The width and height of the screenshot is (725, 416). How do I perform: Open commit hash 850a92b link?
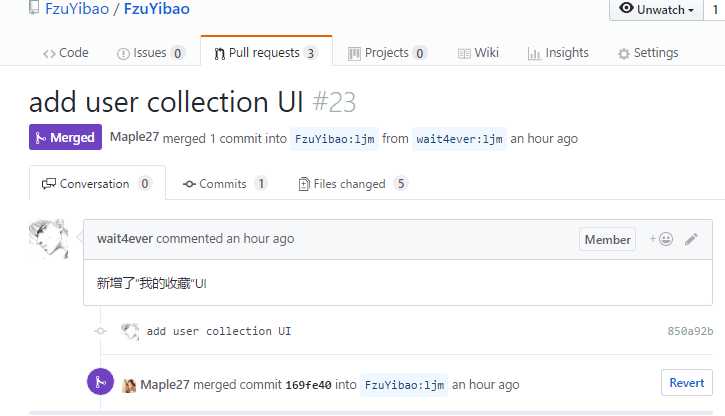[690, 331]
